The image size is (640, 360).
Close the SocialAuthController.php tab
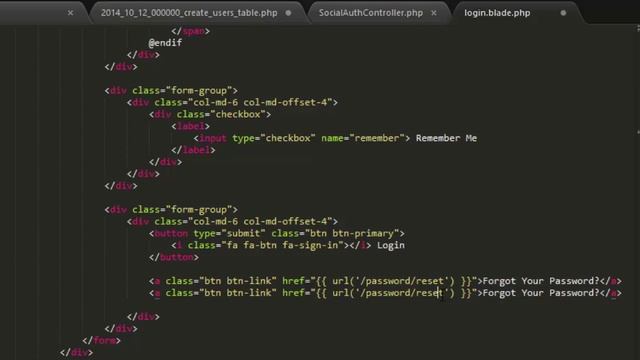tap(434, 13)
